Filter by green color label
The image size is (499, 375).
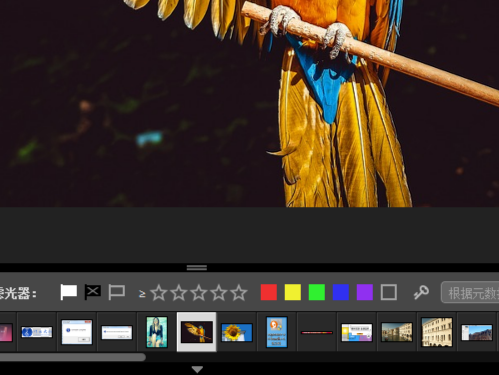coord(317,292)
